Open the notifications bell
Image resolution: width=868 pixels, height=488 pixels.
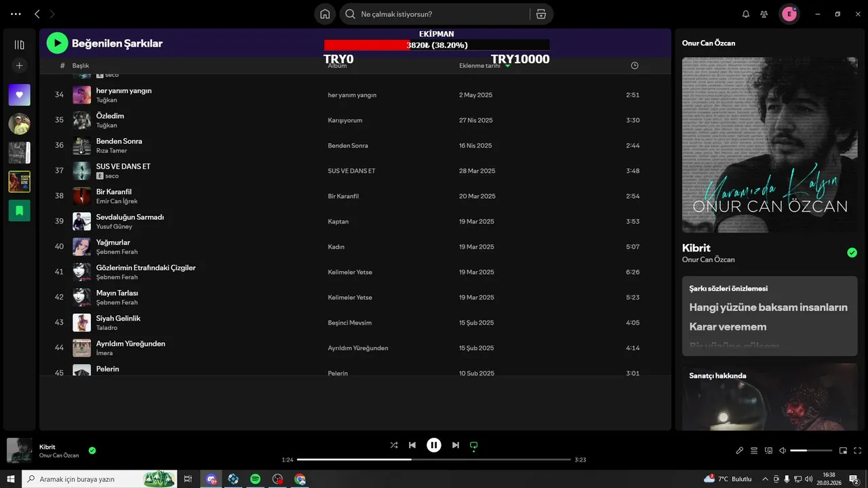point(746,14)
